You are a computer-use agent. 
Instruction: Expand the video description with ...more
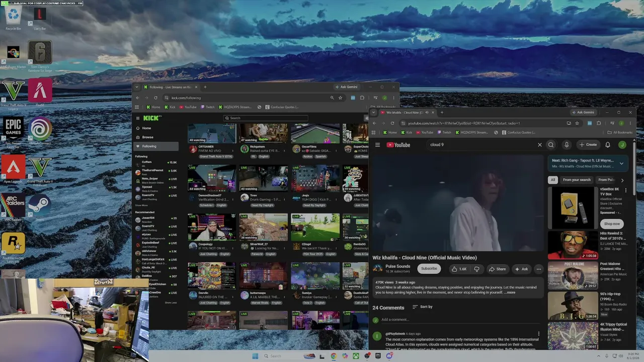(510, 292)
